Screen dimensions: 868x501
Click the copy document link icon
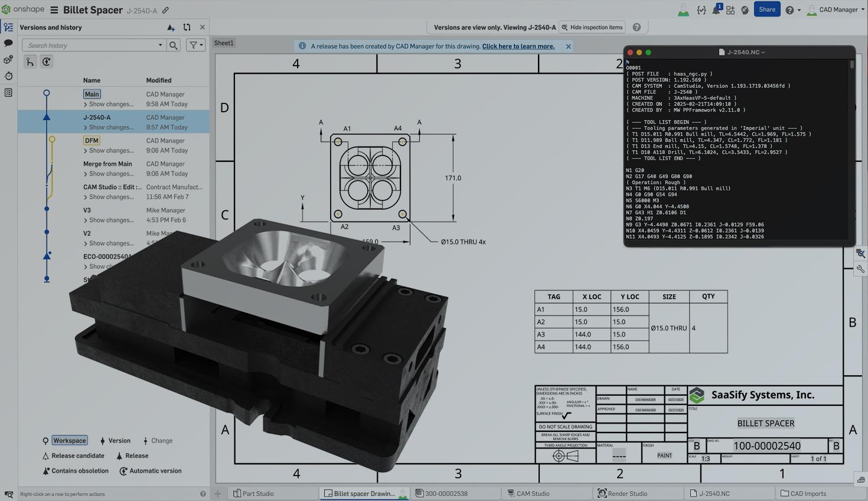165,10
